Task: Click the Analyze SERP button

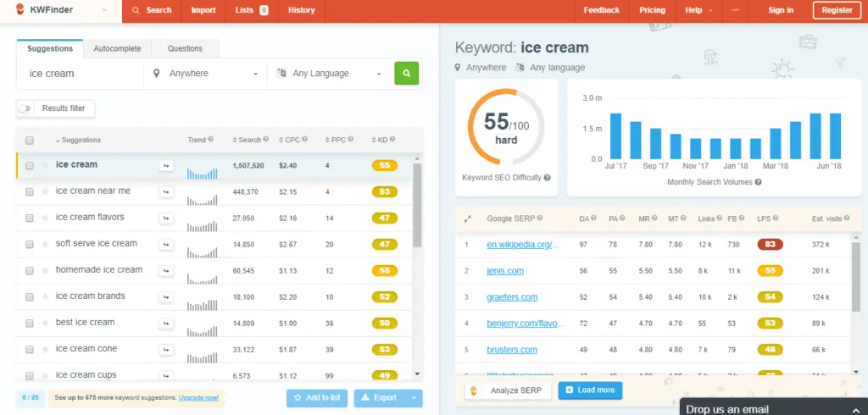Action: tap(509, 390)
